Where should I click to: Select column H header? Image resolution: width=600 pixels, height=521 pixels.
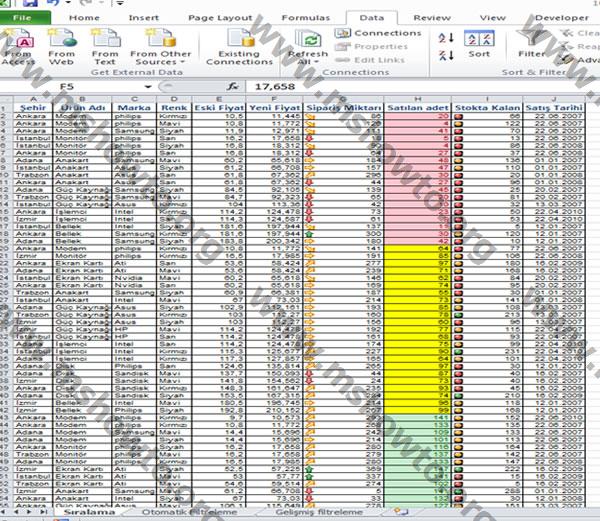417,99
